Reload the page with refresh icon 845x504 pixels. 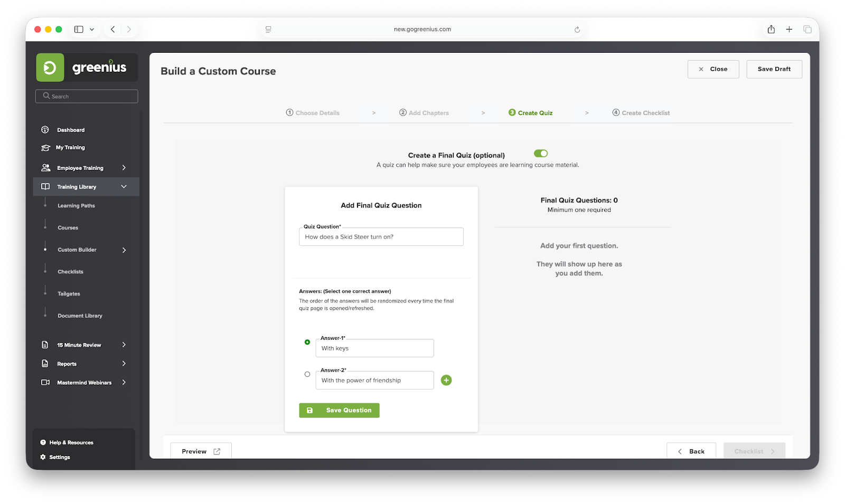click(577, 30)
